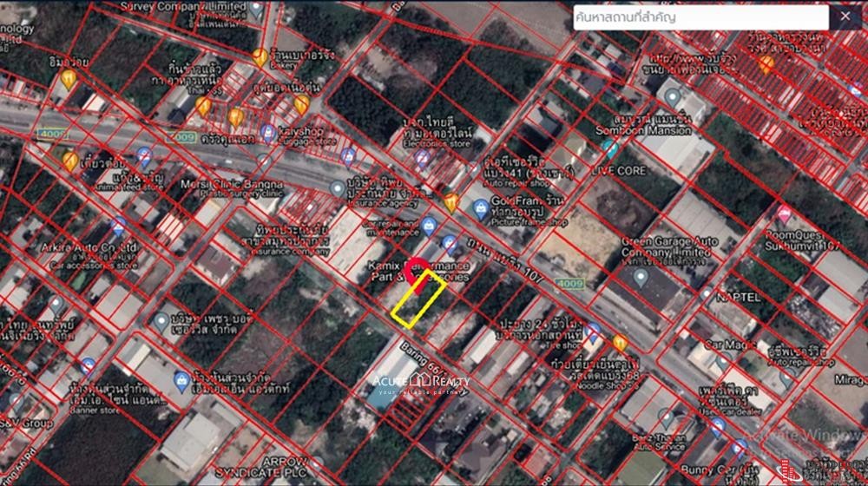The width and height of the screenshot is (868, 486).
Task: Click kaiyshop Luggage store shopping pin
Action: (268, 133)
